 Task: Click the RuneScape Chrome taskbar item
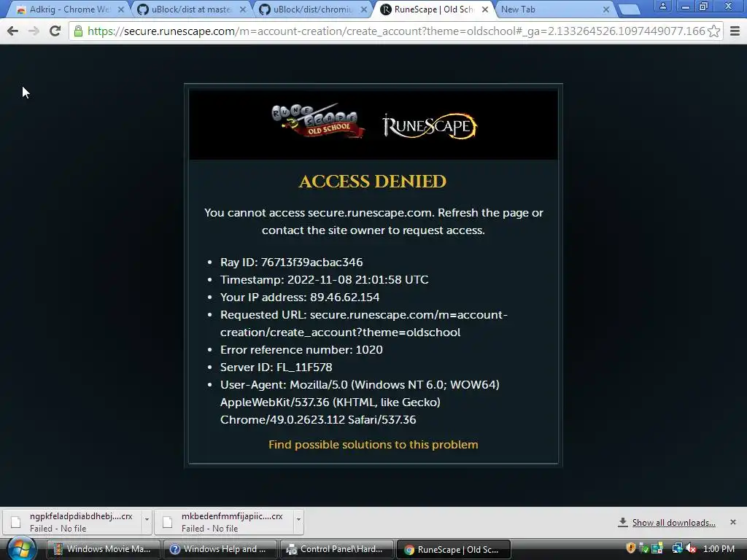coord(454,549)
